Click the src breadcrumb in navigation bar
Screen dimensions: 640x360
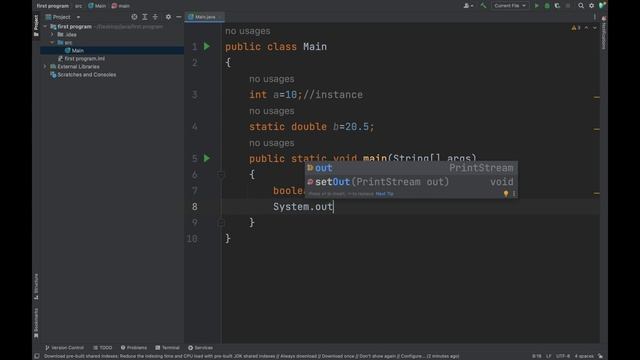click(78, 6)
